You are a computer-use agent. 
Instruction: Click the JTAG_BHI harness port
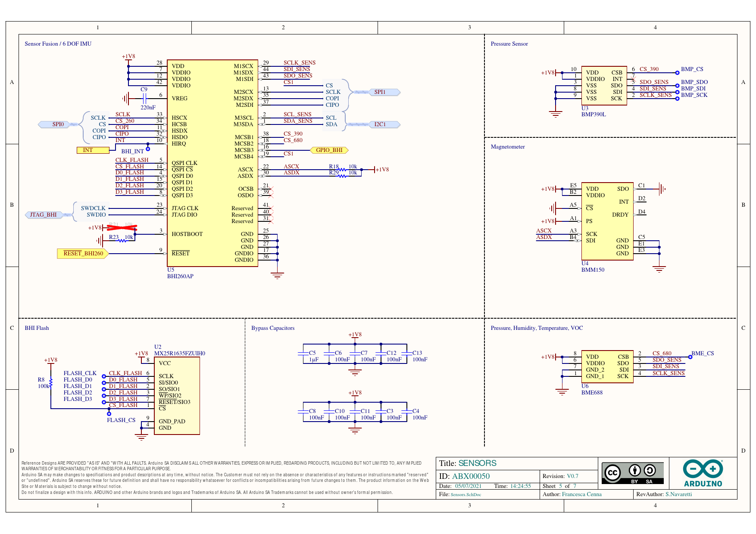pyautogui.click(x=44, y=215)
